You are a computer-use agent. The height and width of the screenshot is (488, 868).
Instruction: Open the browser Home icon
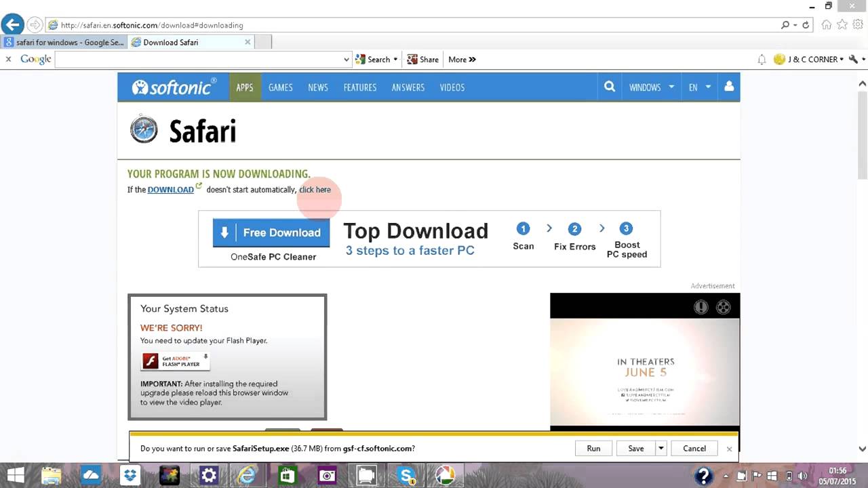point(826,24)
